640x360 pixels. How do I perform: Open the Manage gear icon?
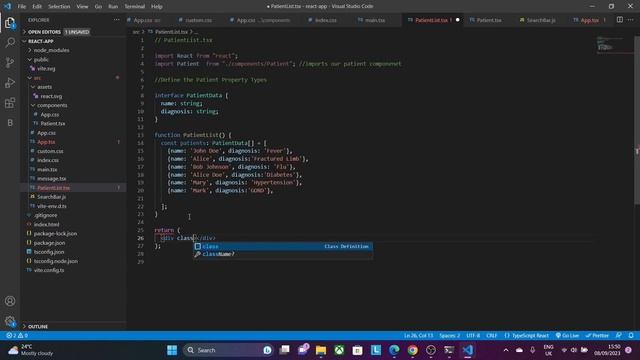(x=10, y=321)
